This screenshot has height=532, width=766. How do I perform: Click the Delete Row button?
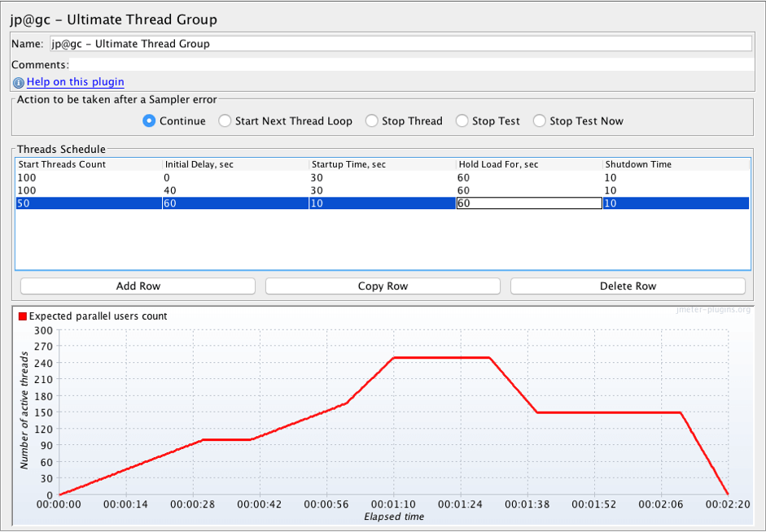(628, 286)
